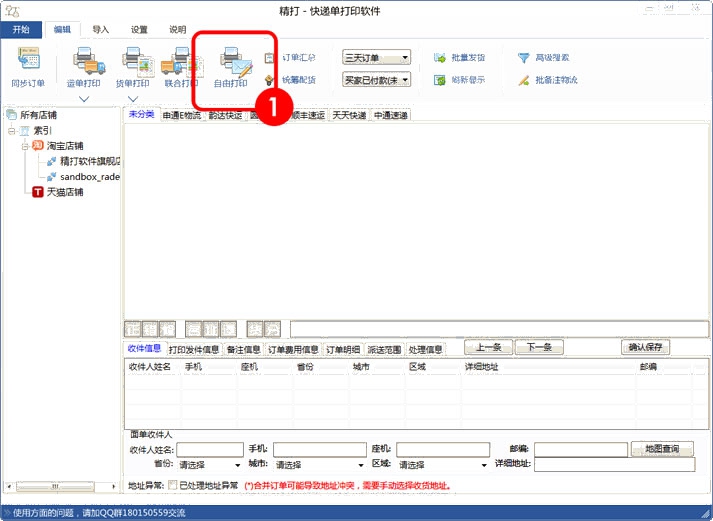Toggle 已处理地址异常 checkbox
The height and width of the screenshot is (521, 713).
click(174, 486)
